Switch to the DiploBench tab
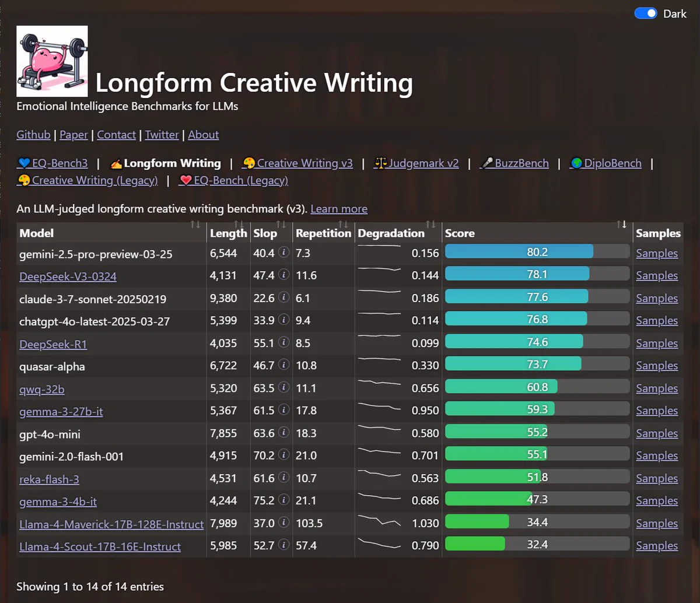This screenshot has height=603, width=700. pos(605,163)
